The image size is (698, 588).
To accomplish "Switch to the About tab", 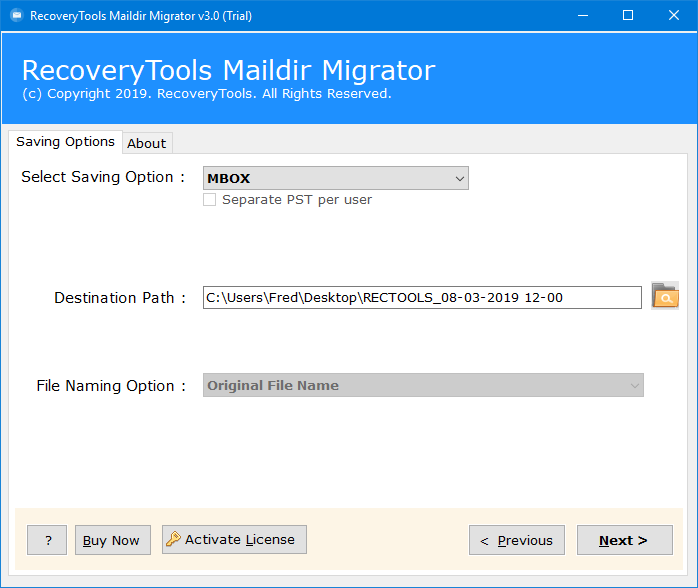I will [147, 143].
